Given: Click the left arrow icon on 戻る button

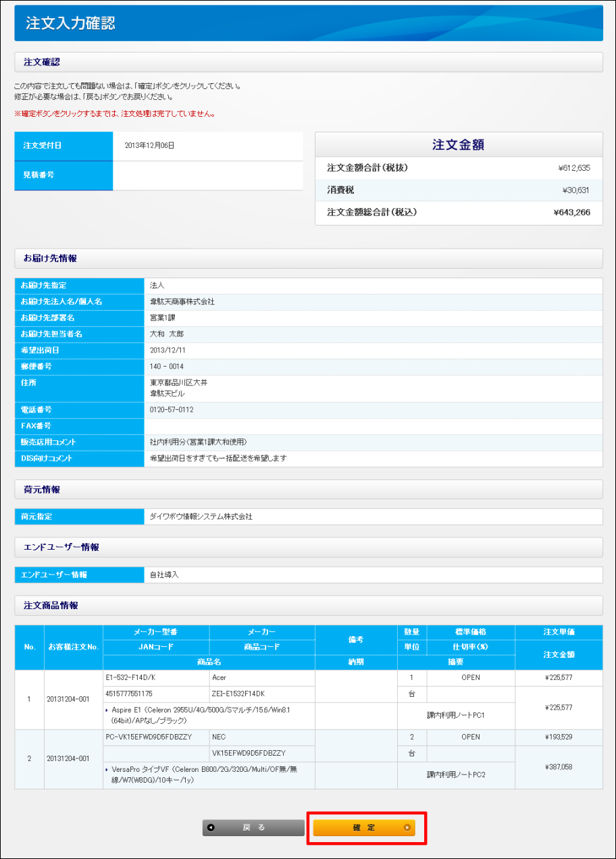Looking at the screenshot, I should pos(211,828).
